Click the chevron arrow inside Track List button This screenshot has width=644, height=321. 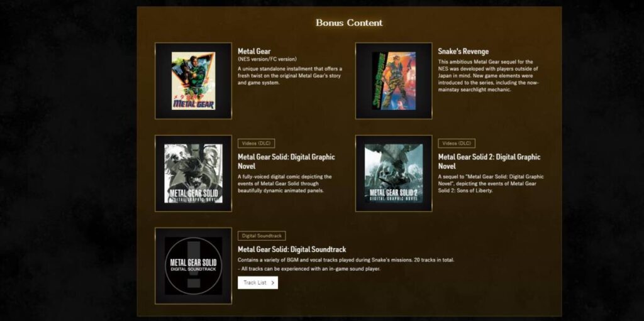click(272, 283)
